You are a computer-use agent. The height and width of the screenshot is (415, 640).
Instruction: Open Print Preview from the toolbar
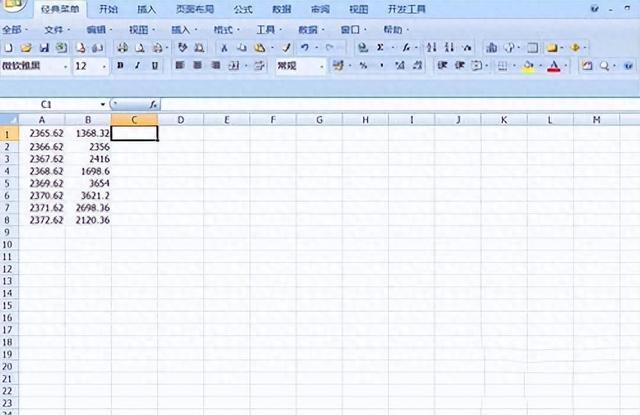coord(140,48)
